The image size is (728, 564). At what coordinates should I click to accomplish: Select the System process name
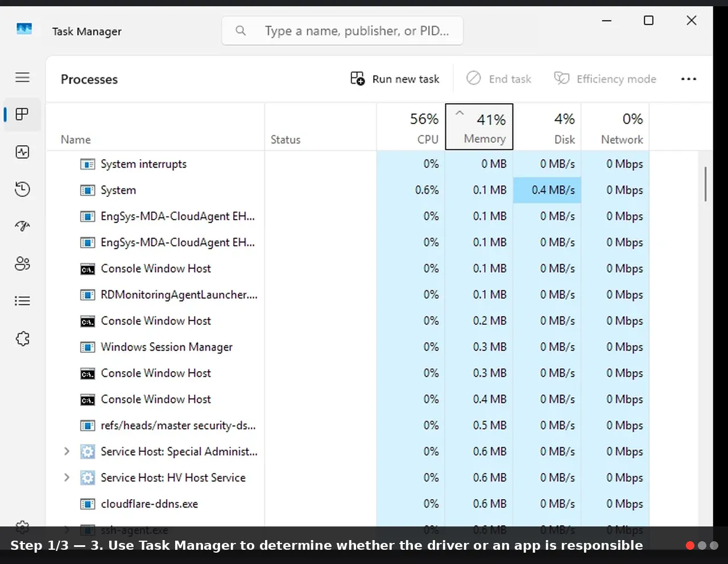[118, 190]
